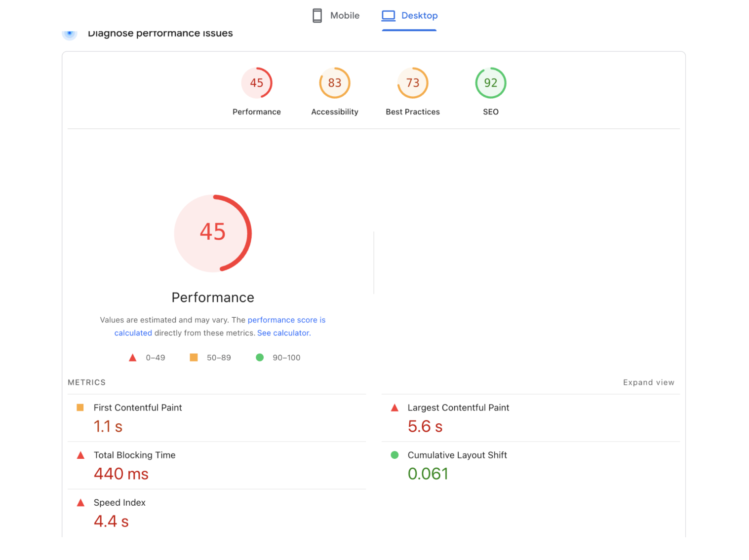Click the '90–100' legend text
The height and width of the screenshot is (560, 749).
coord(286,358)
